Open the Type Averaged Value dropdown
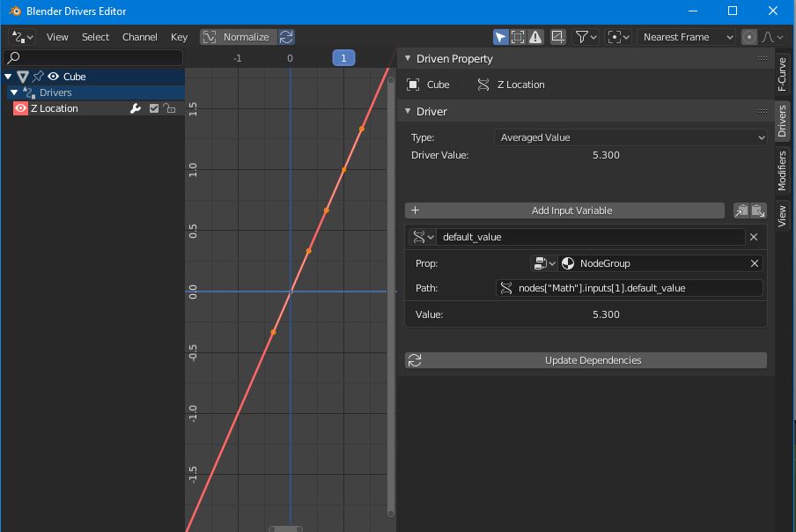This screenshot has height=532, width=796. click(630, 137)
